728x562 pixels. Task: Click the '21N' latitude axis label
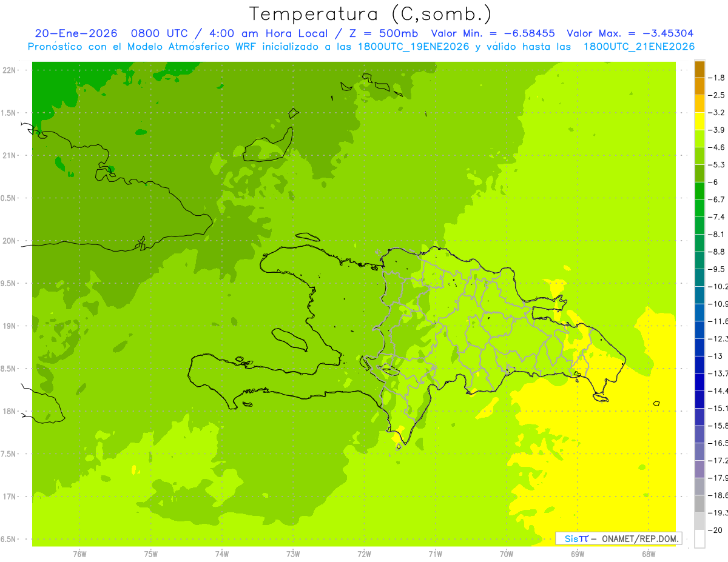click(x=10, y=156)
